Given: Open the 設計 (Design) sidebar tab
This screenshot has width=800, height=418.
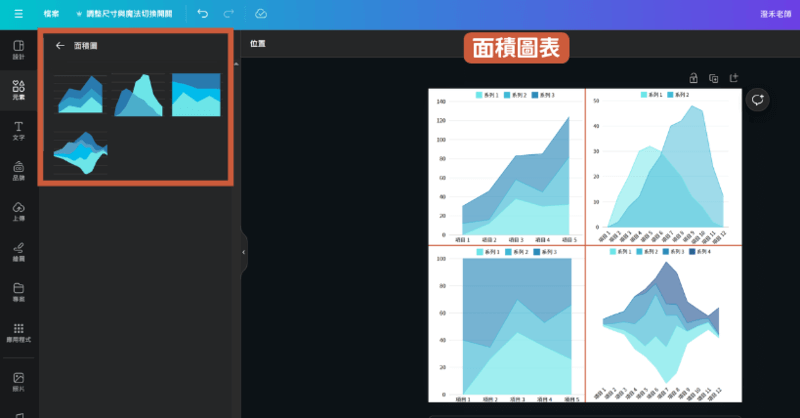Looking at the screenshot, I should (x=18, y=50).
